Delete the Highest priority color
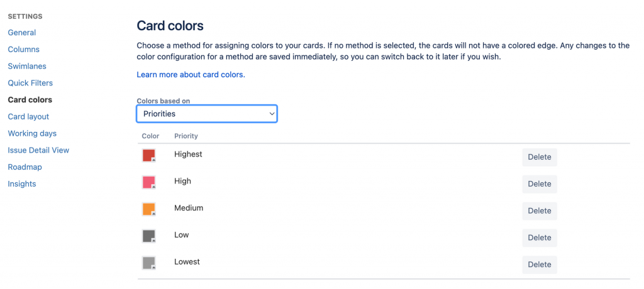The height and width of the screenshot is (289, 644). [539, 157]
